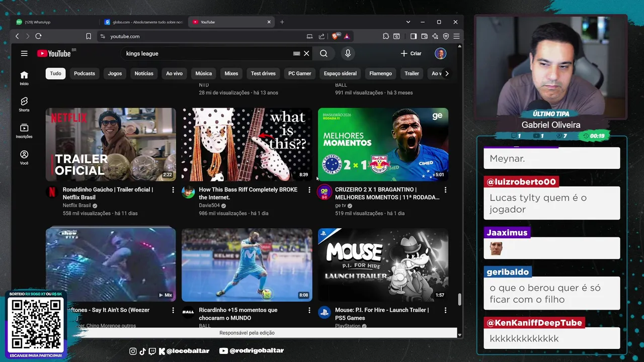This screenshot has width=644, height=362.
Task: Open options menu for Say It Ain't So mix
Action: tap(173, 311)
